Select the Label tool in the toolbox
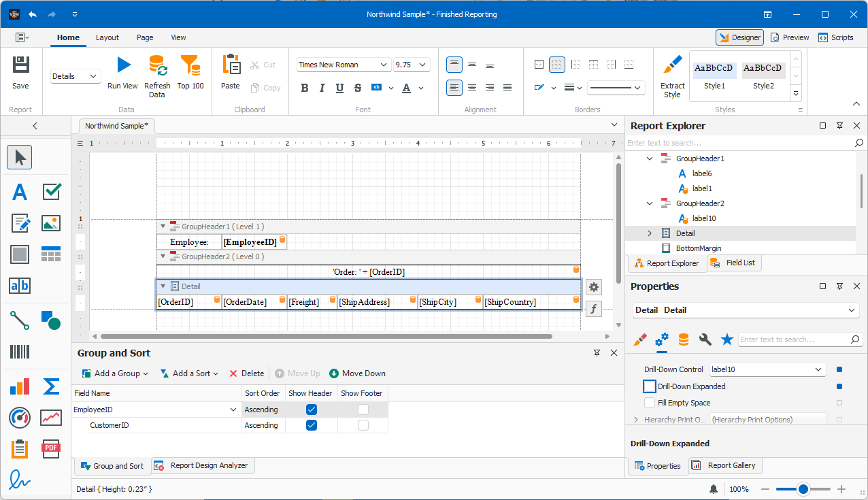Image resolution: width=868 pixels, height=500 pixels. pos(19,191)
